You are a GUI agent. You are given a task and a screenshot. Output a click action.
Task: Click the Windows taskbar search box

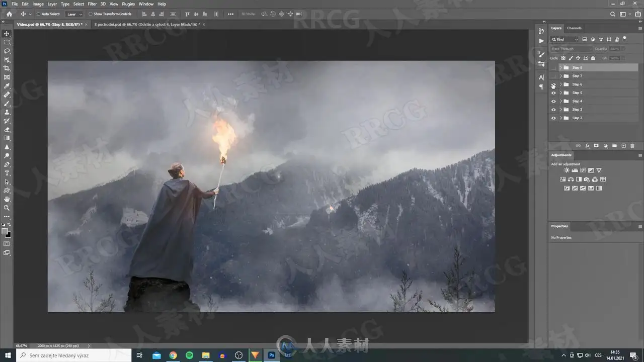pos(74,355)
